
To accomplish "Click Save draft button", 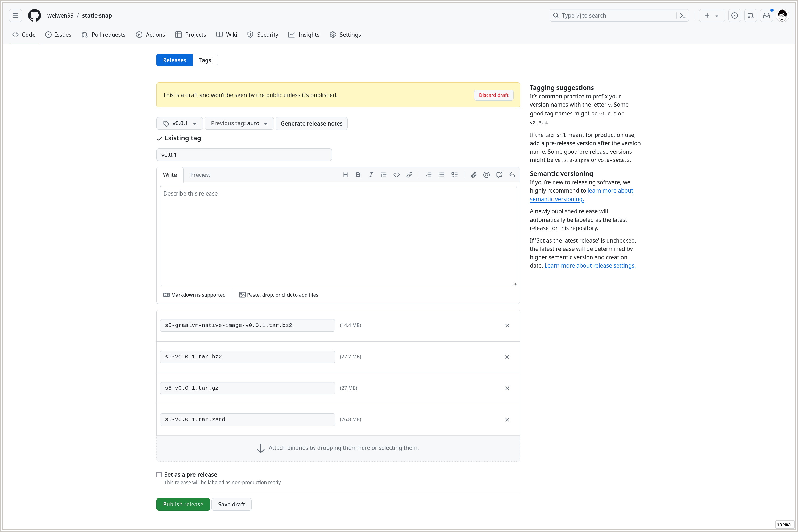I will pyautogui.click(x=231, y=505).
